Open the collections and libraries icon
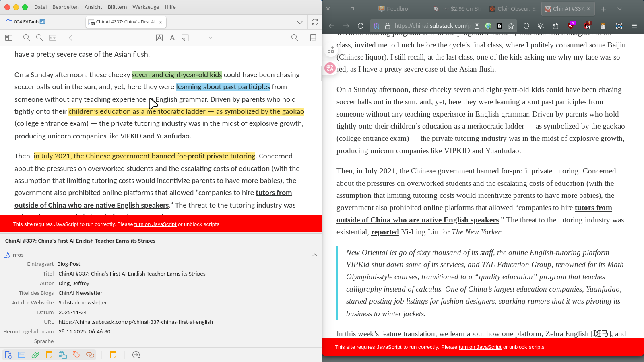Viewport: 644px width, 362px height. tap(63, 355)
